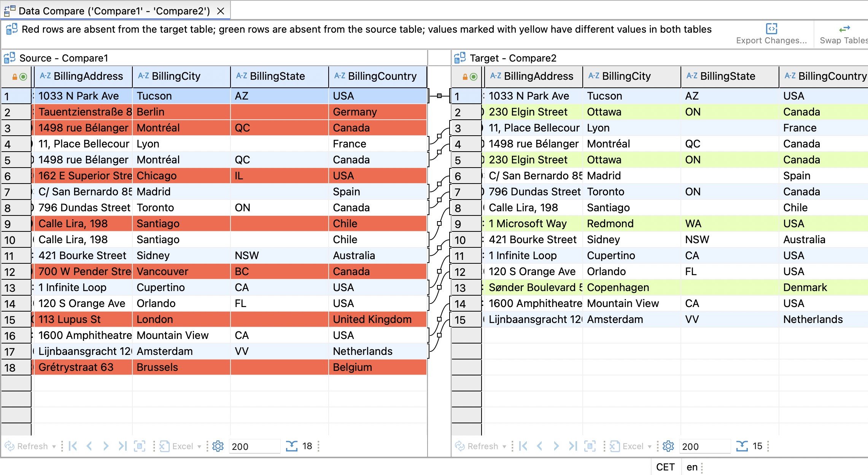Open source Refresh dropdown arrow
This screenshot has width=868, height=475.
point(54,446)
